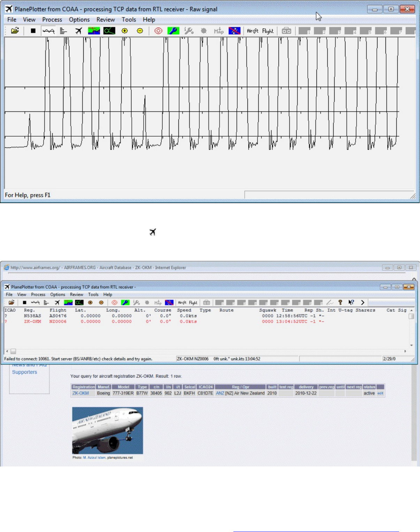Viewport: 420px width, 532px height.
Task: Select red aircraft row ZK-OKM NZ0006
Action: (x=206, y=322)
